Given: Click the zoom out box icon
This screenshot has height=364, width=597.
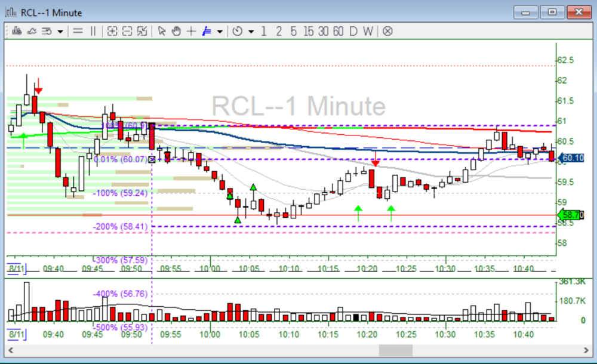Looking at the screenshot, I should point(127,31).
